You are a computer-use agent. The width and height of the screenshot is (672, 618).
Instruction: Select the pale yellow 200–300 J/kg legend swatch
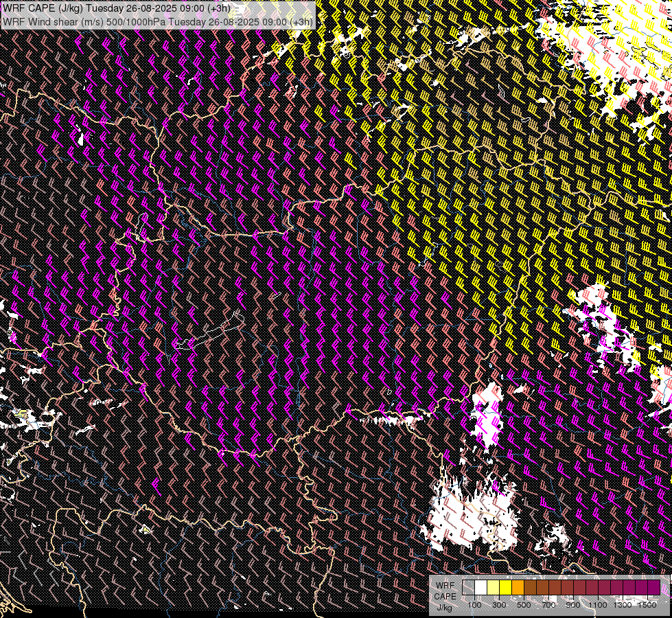pos(494,588)
